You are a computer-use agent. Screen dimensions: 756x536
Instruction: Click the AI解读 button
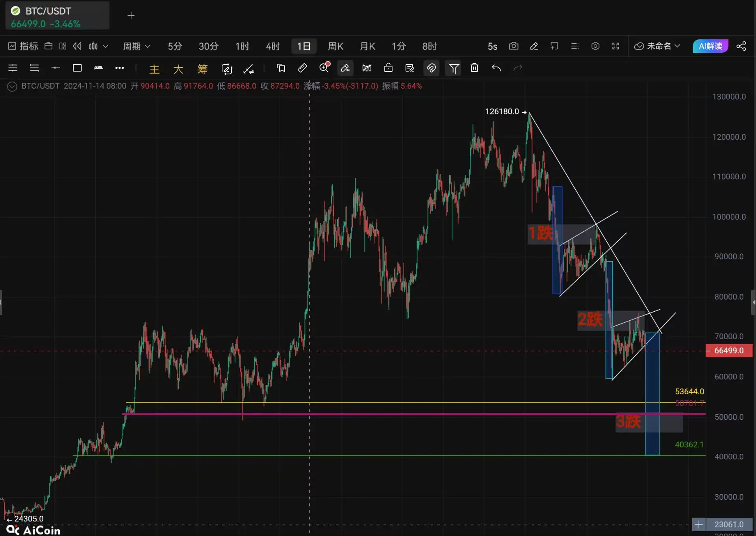pos(710,46)
